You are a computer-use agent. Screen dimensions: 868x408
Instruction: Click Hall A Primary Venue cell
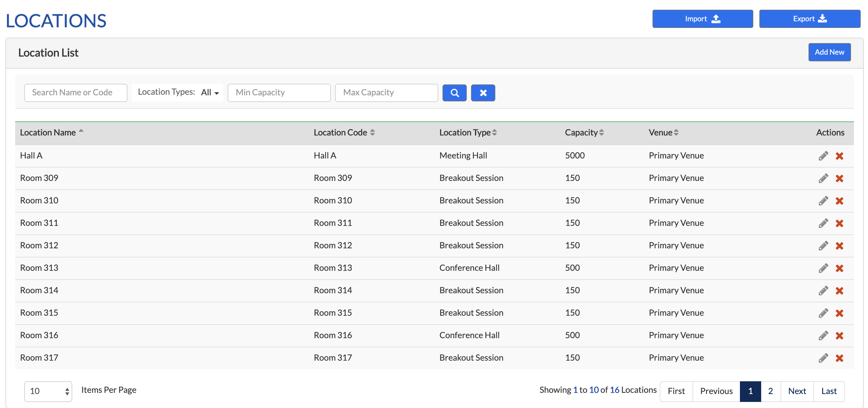676,156
